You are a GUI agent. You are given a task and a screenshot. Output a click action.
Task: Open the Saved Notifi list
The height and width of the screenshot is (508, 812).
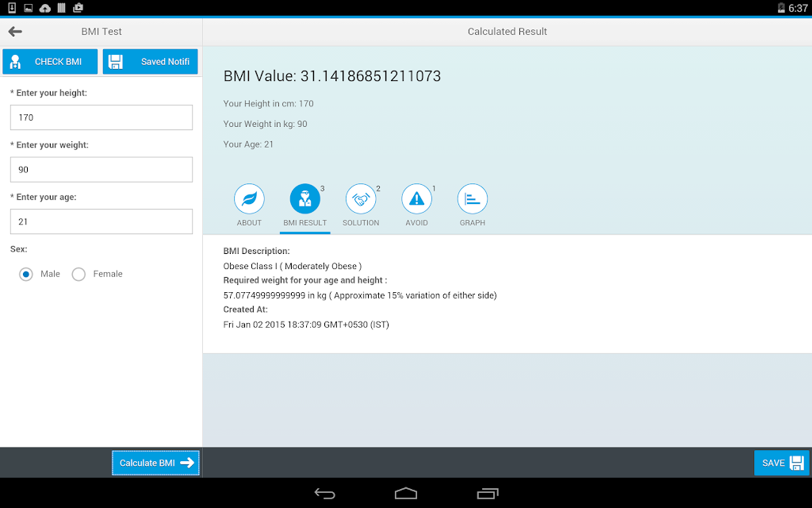click(150, 62)
